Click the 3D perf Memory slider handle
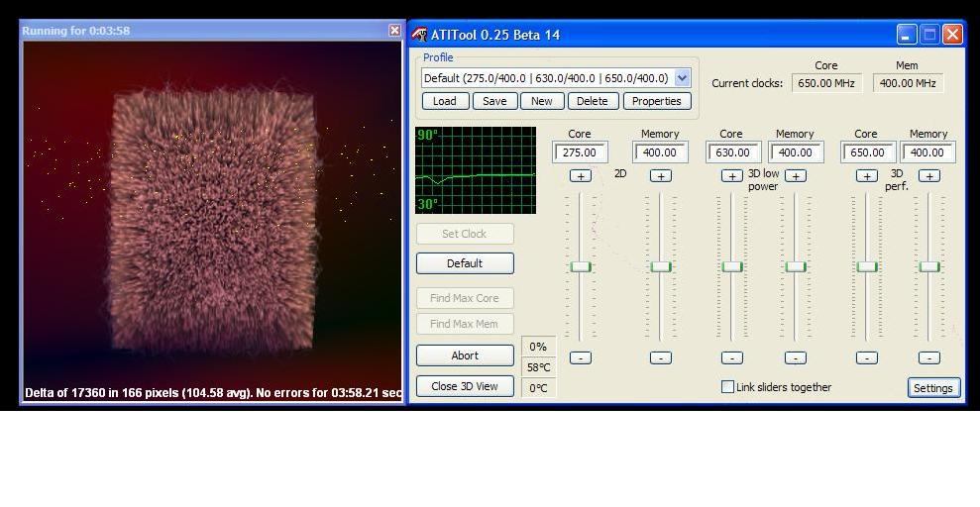This screenshot has height=507, width=980. click(929, 266)
